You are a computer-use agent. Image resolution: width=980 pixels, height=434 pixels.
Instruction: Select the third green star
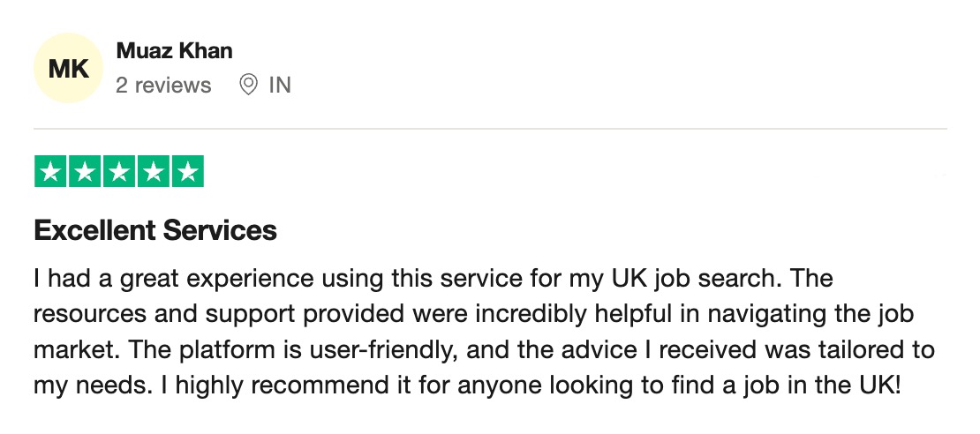pyautogui.click(x=119, y=171)
